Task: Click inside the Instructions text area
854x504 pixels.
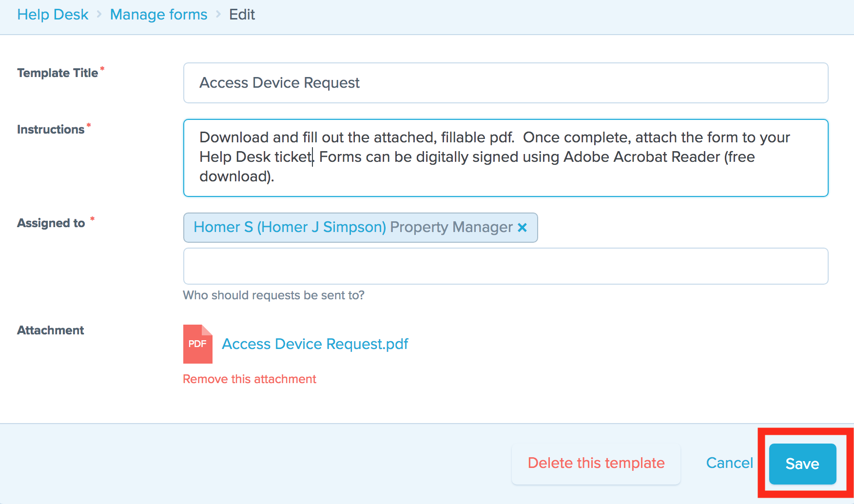Action: [506, 158]
